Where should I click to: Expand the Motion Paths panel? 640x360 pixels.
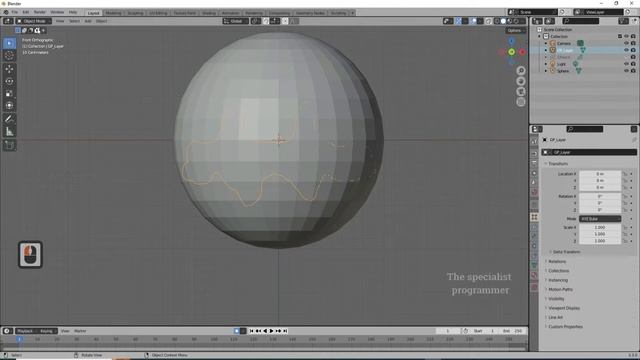[x=560, y=289]
